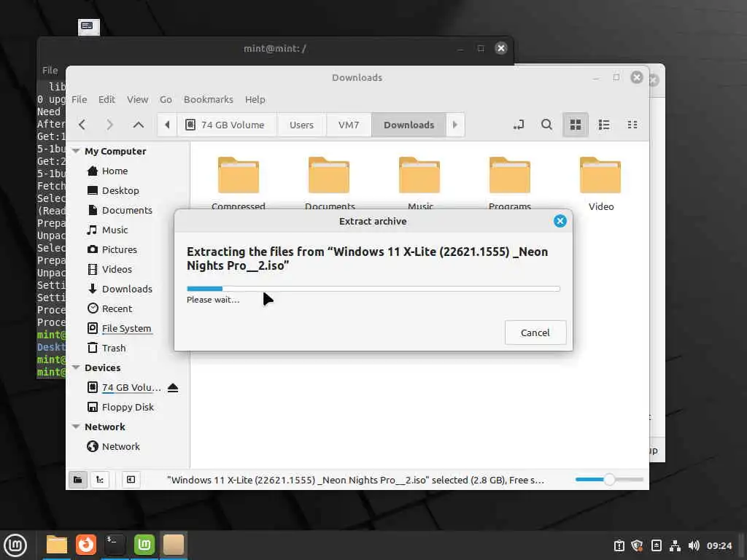Hide the sidebar toggle button
Image resolution: width=747 pixels, height=560 pixels.
point(131,480)
